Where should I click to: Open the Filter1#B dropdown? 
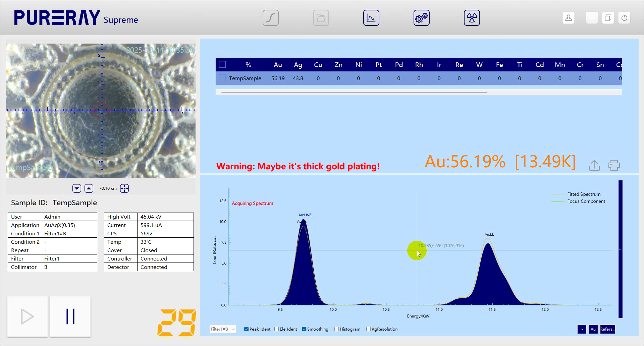tap(223, 329)
